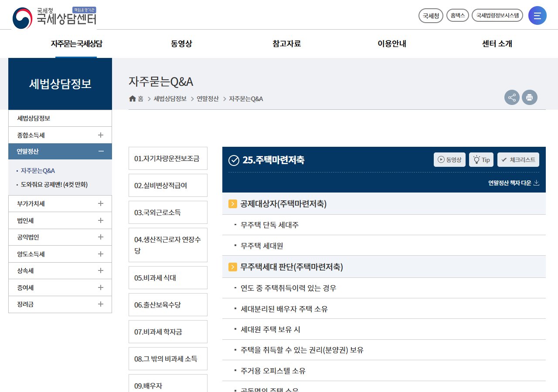Screen dimensions: 558x392
Task: Open 동영상 main menu
Action: point(181,44)
